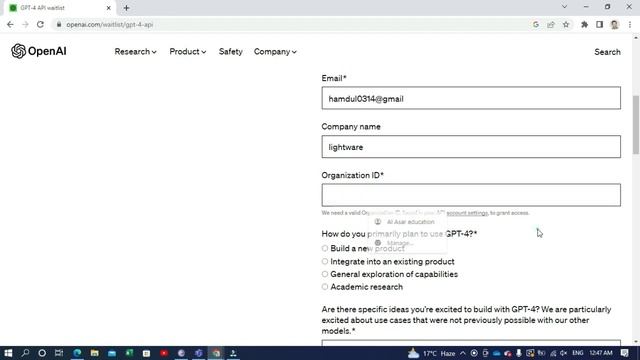Image resolution: width=640 pixels, height=360 pixels.
Task: Open the ENG language indicator
Action: [x=578, y=353]
